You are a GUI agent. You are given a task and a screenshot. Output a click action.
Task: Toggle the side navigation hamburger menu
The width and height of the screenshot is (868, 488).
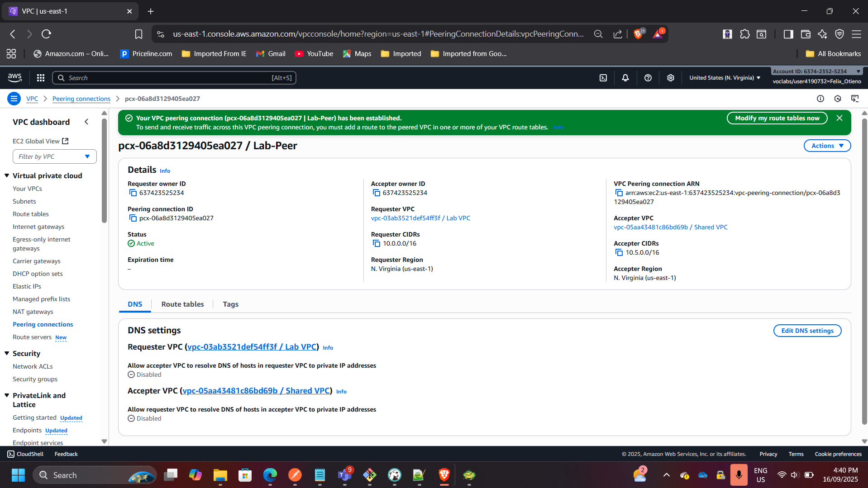[14, 99]
